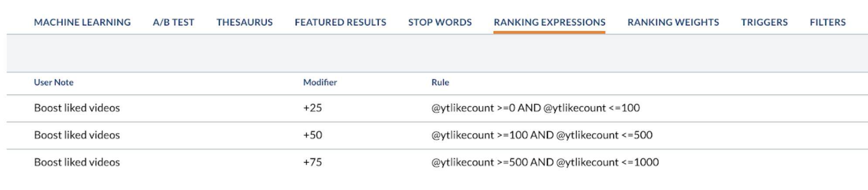Go to the Filters tab
Viewport: 868px width, 190px height.
[x=828, y=22]
